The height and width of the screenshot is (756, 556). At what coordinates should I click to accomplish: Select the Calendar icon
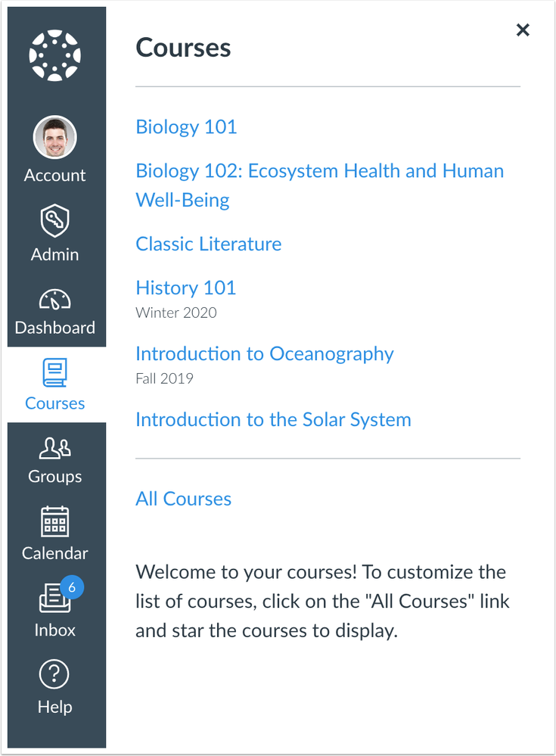click(54, 522)
